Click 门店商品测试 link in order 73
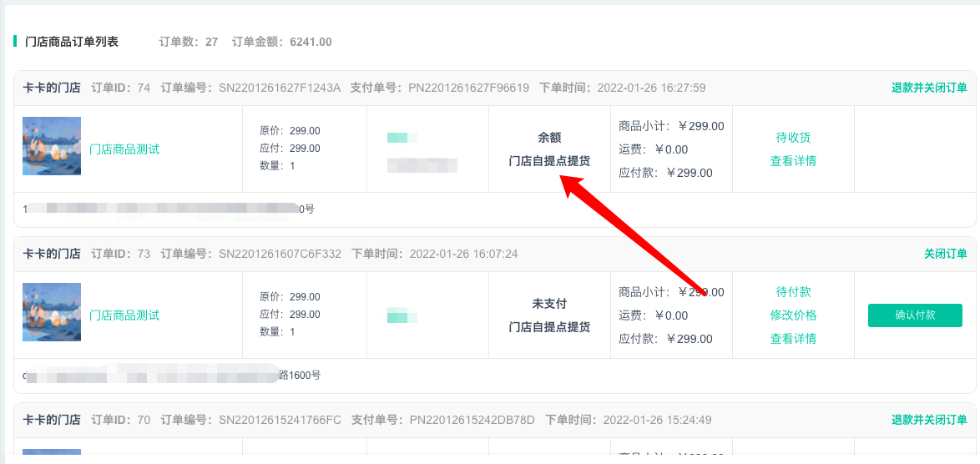 click(x=124, y=315)
